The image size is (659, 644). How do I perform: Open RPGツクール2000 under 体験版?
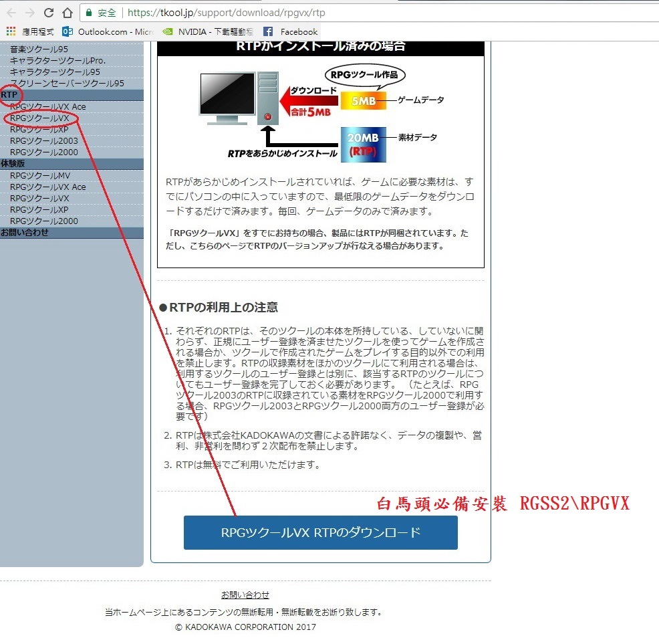click(44, 221)
